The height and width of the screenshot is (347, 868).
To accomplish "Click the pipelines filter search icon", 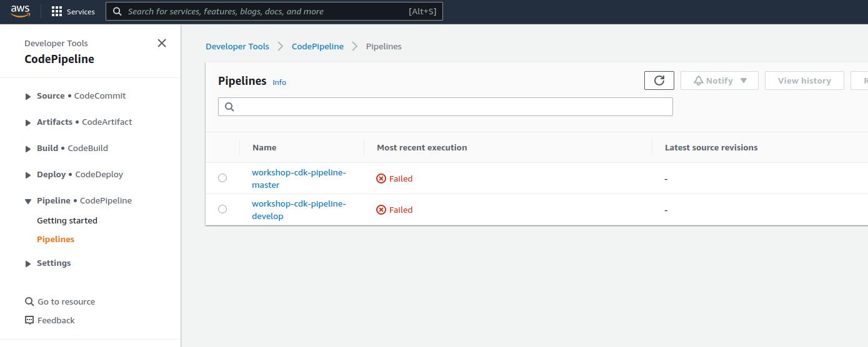I will click(x=229, y=107).
